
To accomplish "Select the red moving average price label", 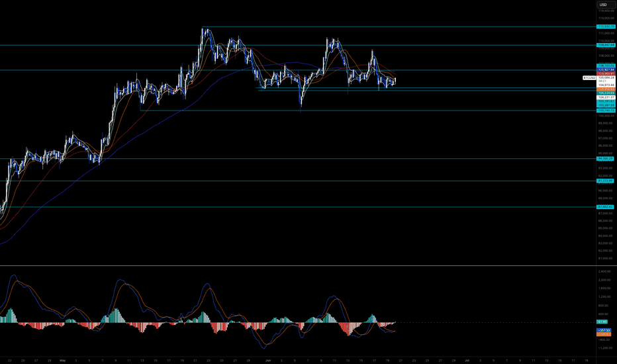I will pyautogui.click(x=606, y=73).
